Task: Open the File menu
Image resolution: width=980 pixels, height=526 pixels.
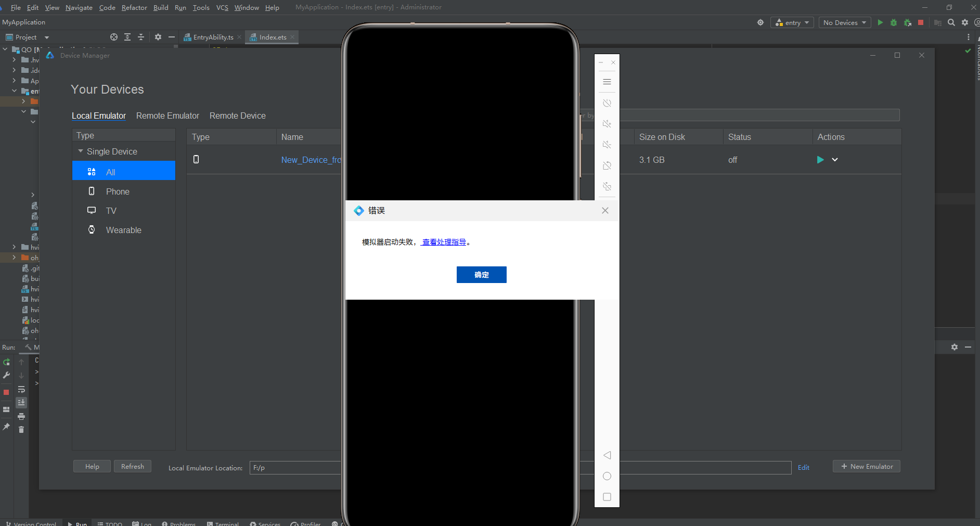Action: (16, 7)
